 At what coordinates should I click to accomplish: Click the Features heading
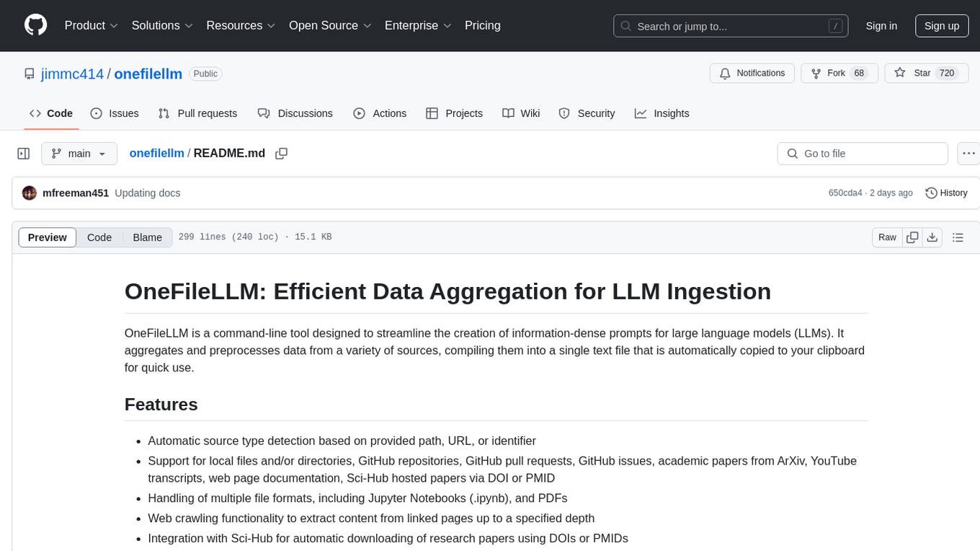pyautogui.click(x=161, y=405)
